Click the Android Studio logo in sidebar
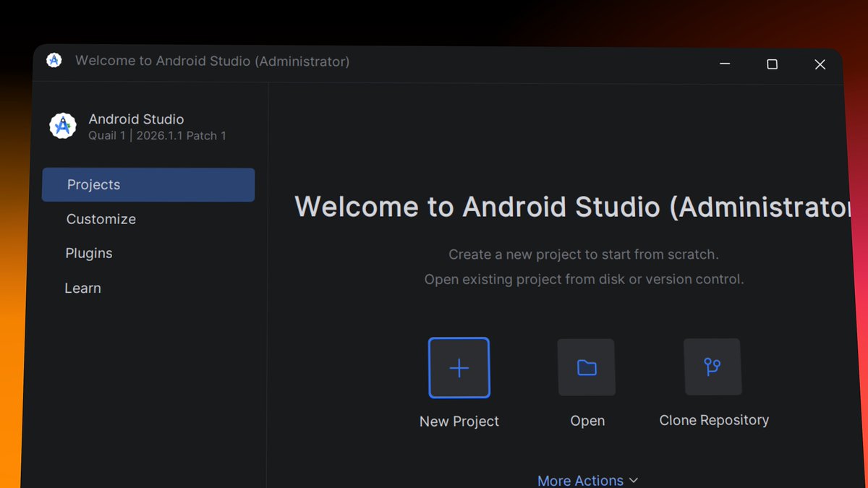Screen dimensions: 868x488 pyautogui.click(x=63, y=126)
